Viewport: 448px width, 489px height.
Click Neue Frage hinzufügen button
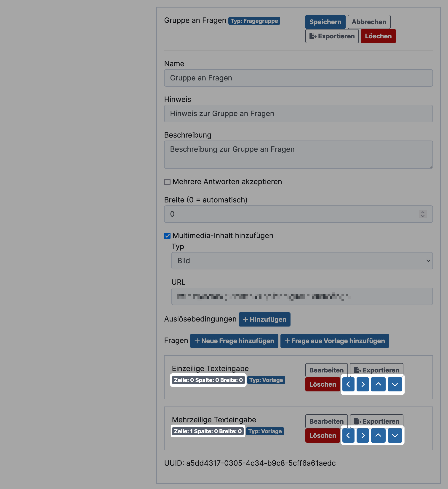pyautogui.click(x=235, y=340)
